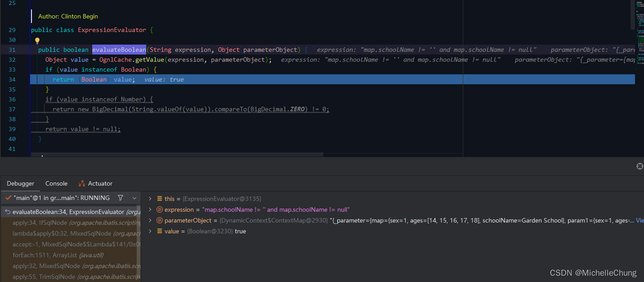Click inline hint 'value: true' on line 34
Viewport: 644px width, 282px height.
click(164, 79)
